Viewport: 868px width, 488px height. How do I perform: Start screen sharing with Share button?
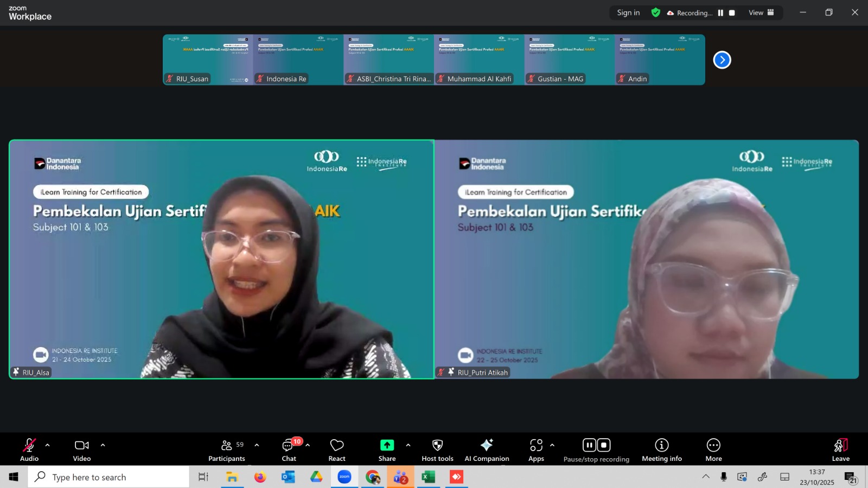pyautogui.click(x=387, y=450)
